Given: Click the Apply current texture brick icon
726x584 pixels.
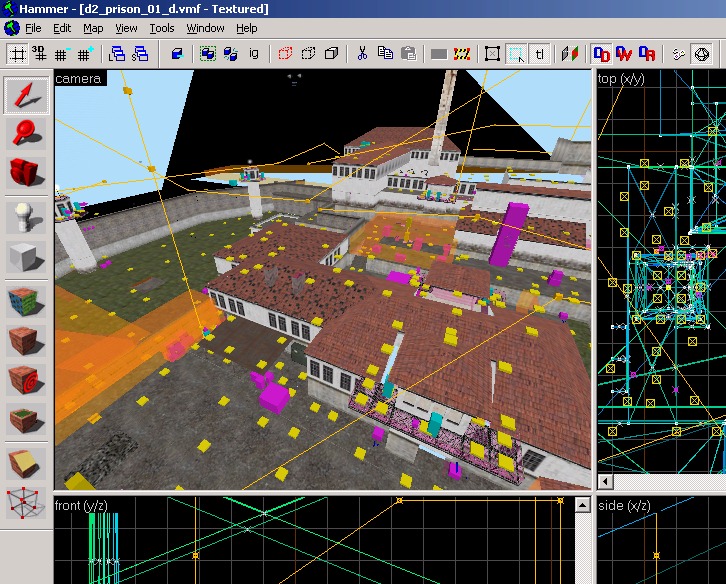Looking at the screenshot, I should click(x=26, y=340).
